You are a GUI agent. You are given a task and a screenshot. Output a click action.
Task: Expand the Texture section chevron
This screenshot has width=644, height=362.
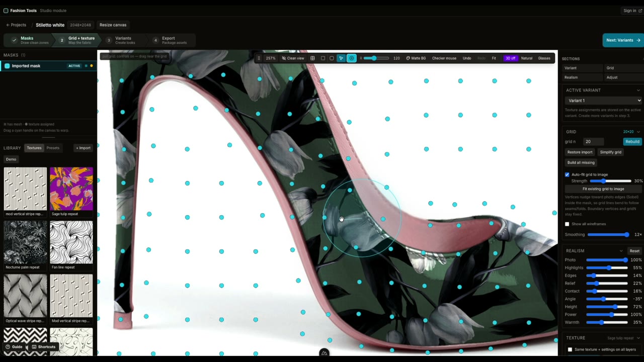[x=638, y=338]
